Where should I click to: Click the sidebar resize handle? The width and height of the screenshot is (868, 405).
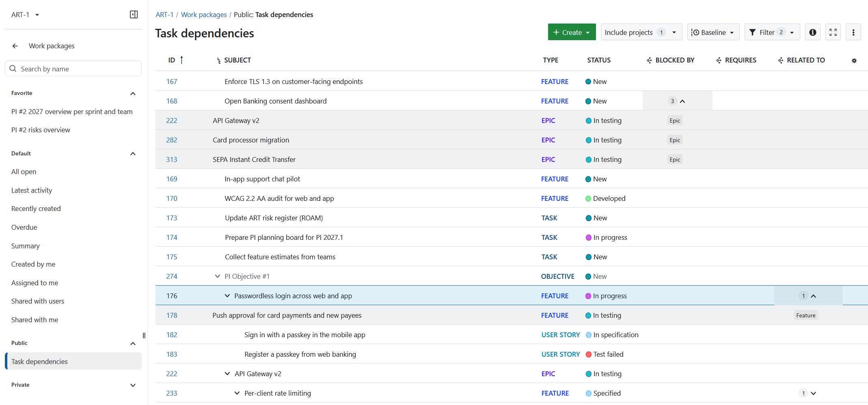[x=144, y=335]
